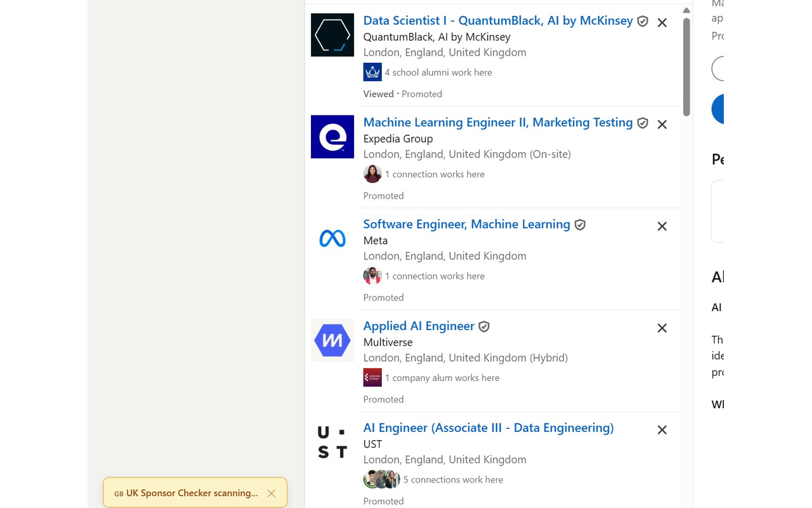Open the QuantumBlack company logo
812x508 pixels.
coord(332,35)
